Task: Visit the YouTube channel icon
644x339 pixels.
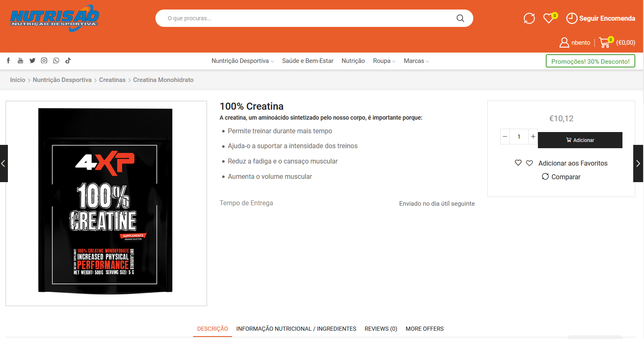Action: 20,60
